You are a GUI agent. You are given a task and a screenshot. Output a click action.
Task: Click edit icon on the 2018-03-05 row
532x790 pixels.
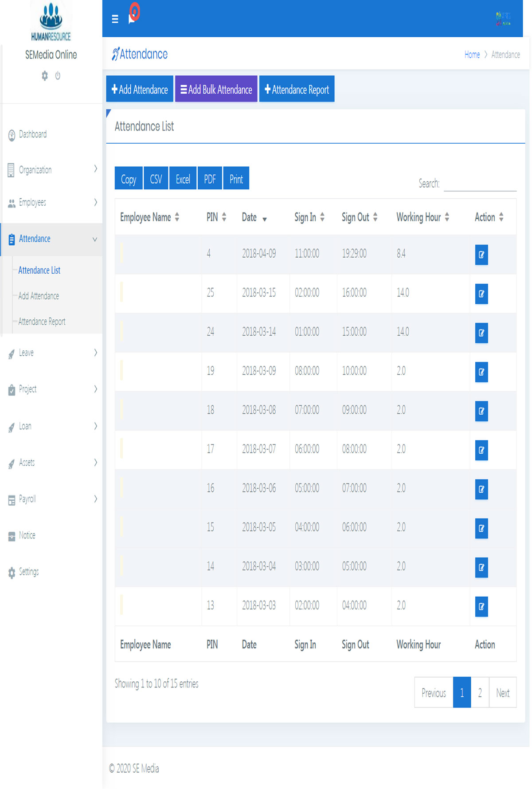[481, 528]
